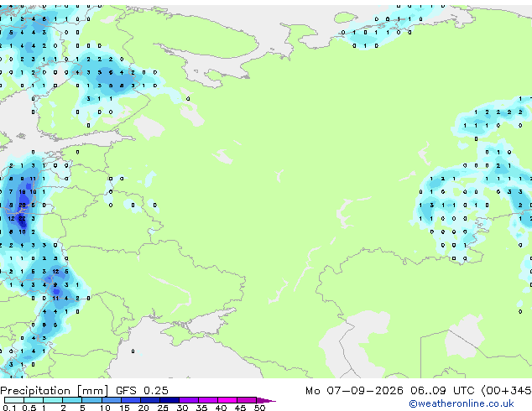Choose the 20–25 mm dark blue swatch
The width and height of the screenshot is (532, 411).
(x=149, y=400)
